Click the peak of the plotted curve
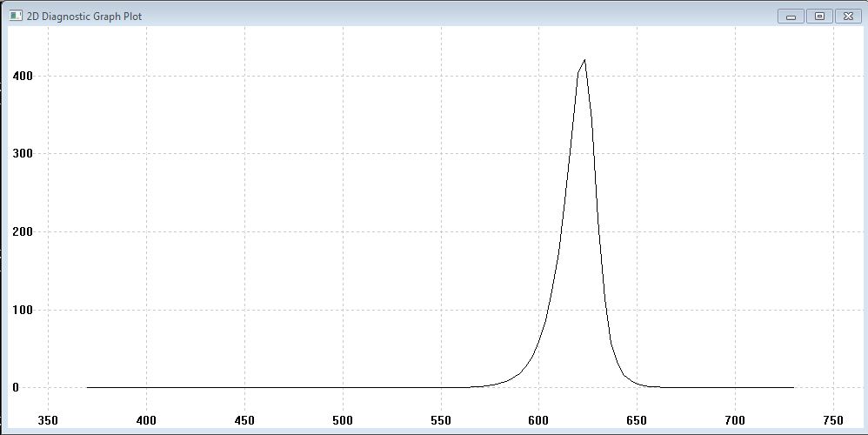Screen dimensions: 868x435 tap(584, 60)
